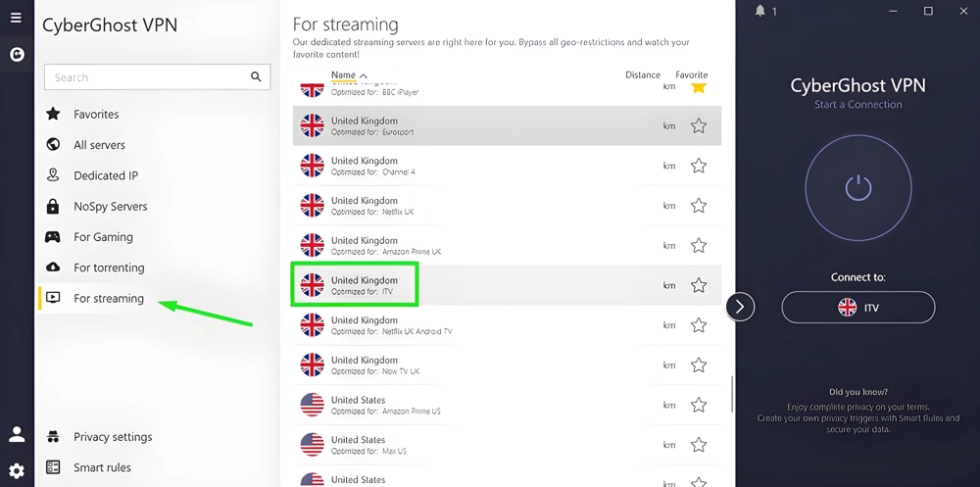Favorite the Eurosport server star
Image resolution: width=980 pixels, height=487 pixels.
pos(699,125)
